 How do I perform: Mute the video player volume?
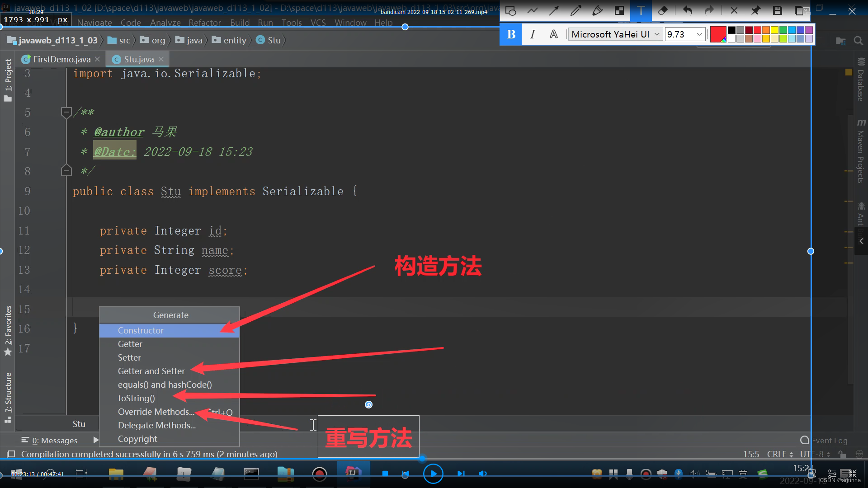coord(483,474)
